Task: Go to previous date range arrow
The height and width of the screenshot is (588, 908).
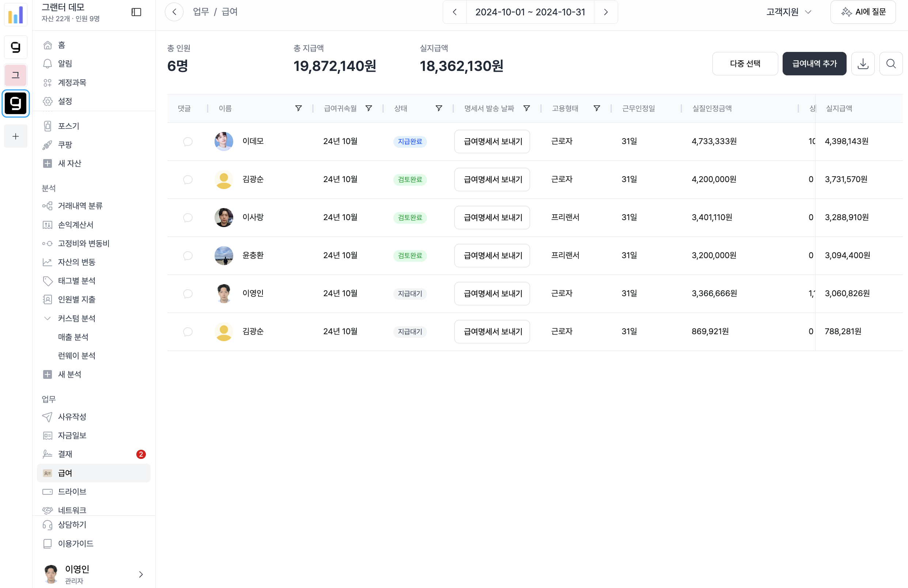Action: point(454,12)
